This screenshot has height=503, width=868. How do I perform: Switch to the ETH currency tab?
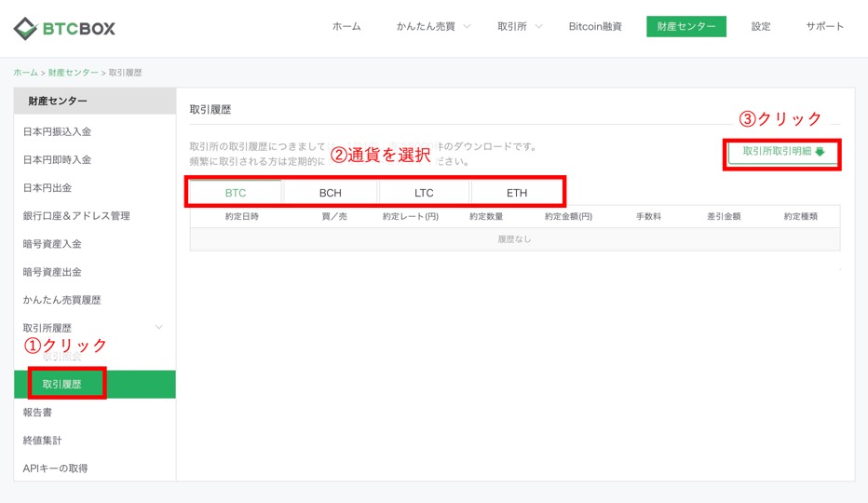click(x=517, y=193)
